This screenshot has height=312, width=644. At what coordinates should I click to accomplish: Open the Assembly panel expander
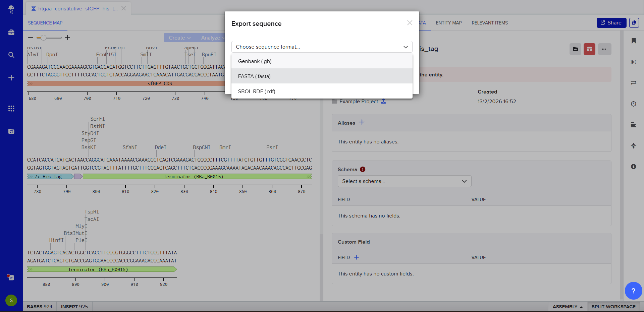567,307
